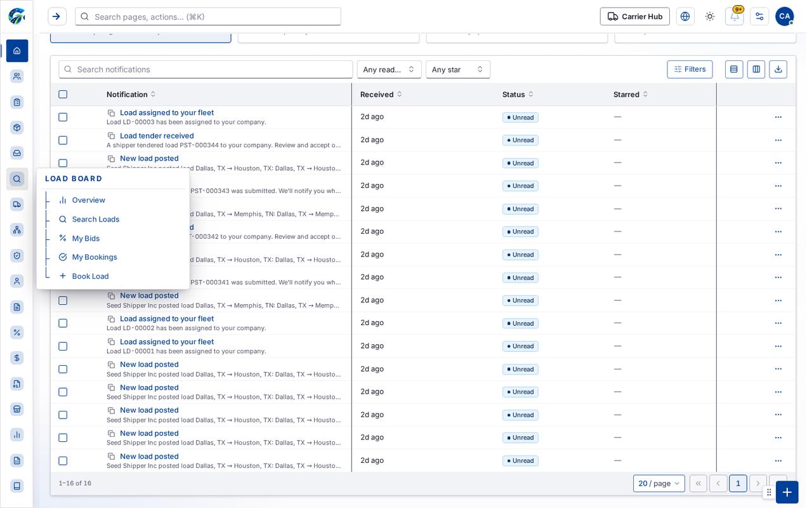Open the settings sliders icon in header
Screen dimensions: 812x508
759,17
